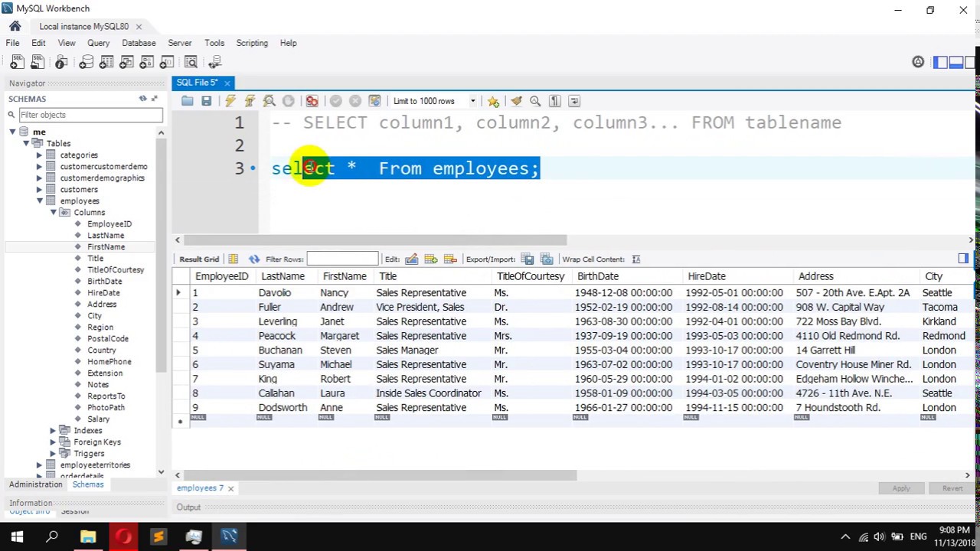Stop the query being executed
The width and height of the screenshot is (980, 551).
point(288,101)
